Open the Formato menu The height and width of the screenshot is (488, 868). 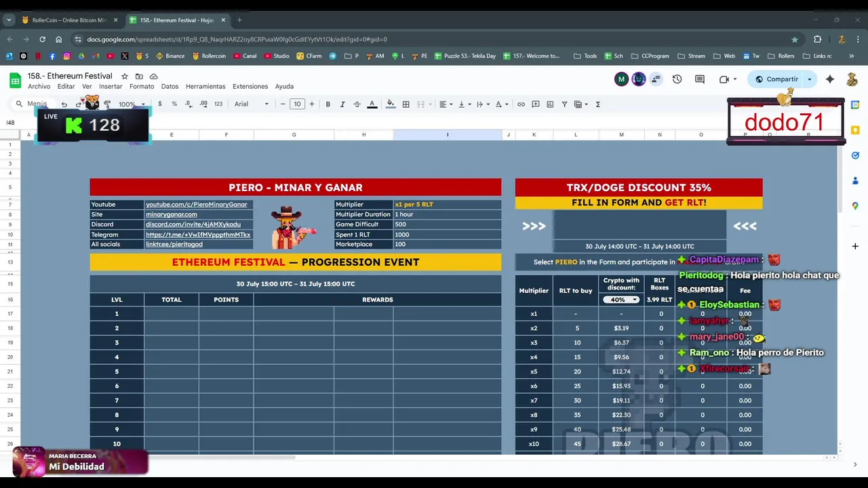tap(142, 87)
